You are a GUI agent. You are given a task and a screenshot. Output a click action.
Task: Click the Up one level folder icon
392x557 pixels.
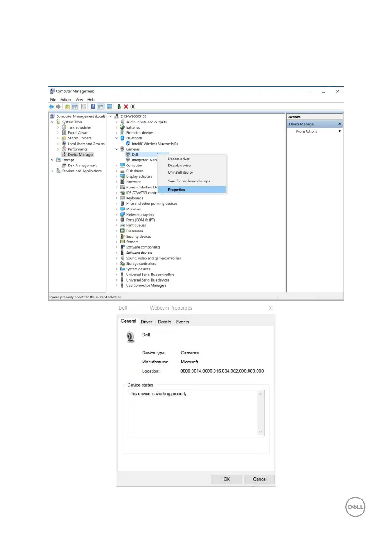tap(67, 107)
